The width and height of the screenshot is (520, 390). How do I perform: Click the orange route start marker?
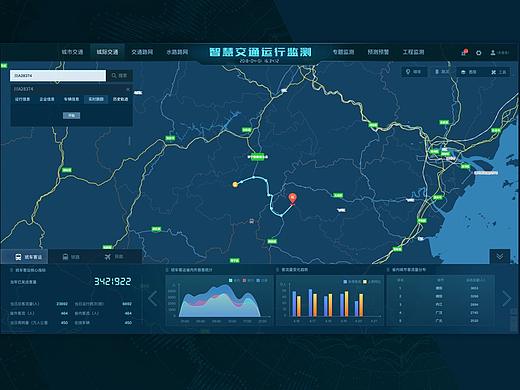click(x=235, y=184)
